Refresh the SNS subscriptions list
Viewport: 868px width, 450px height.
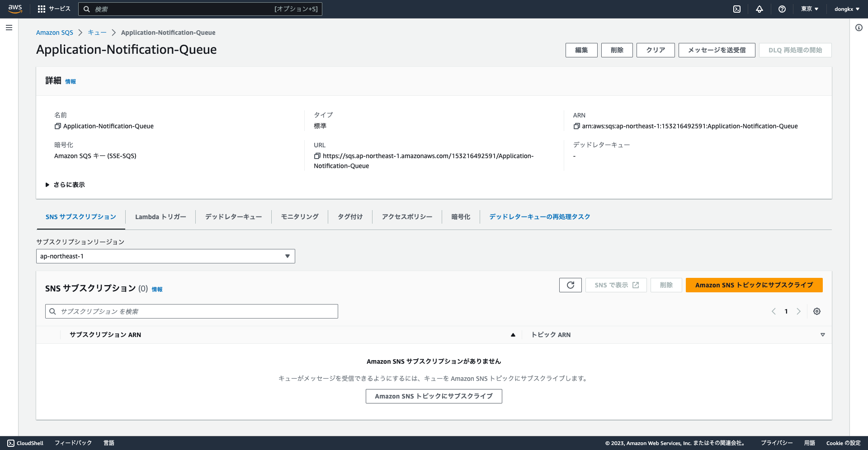[x=571, y=285]
